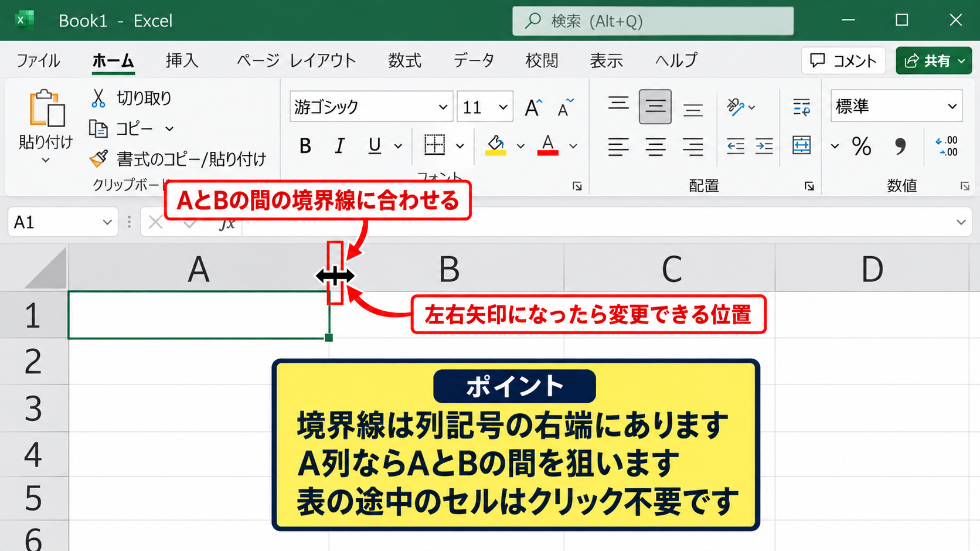The width and height of the screenshot is (980, 551).
Task: Expand the Name Box A1 dropdown
Action: [107, 222]
